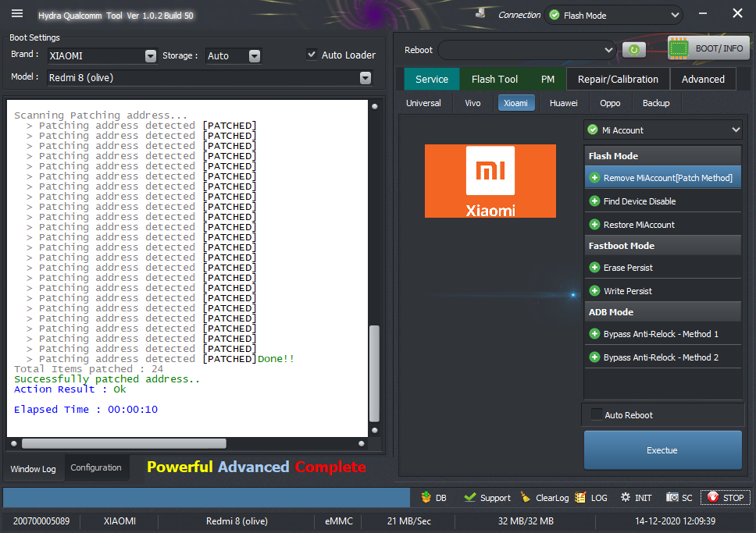756x533 pixels.
Task: Open the Mi Account dropdown
Action: tap(662, 130)
